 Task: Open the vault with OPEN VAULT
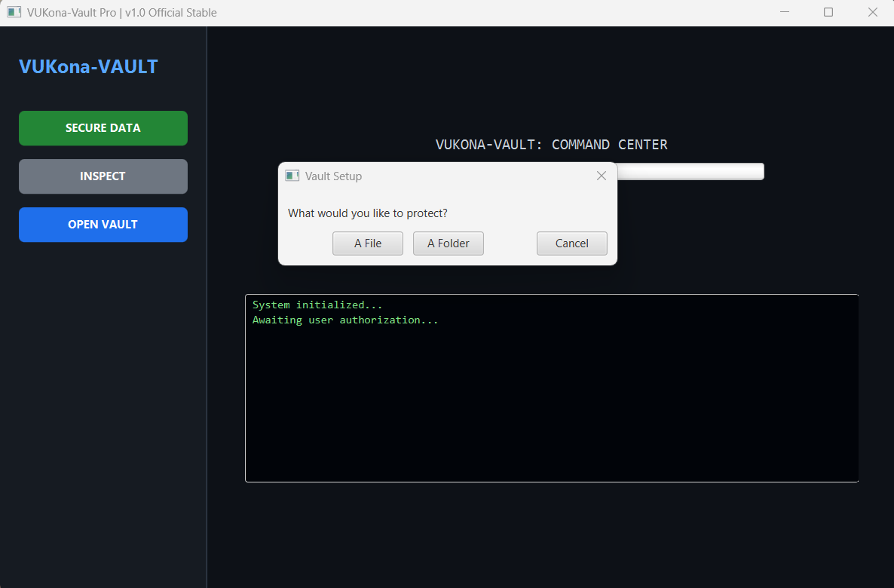[x=103, y=224]
